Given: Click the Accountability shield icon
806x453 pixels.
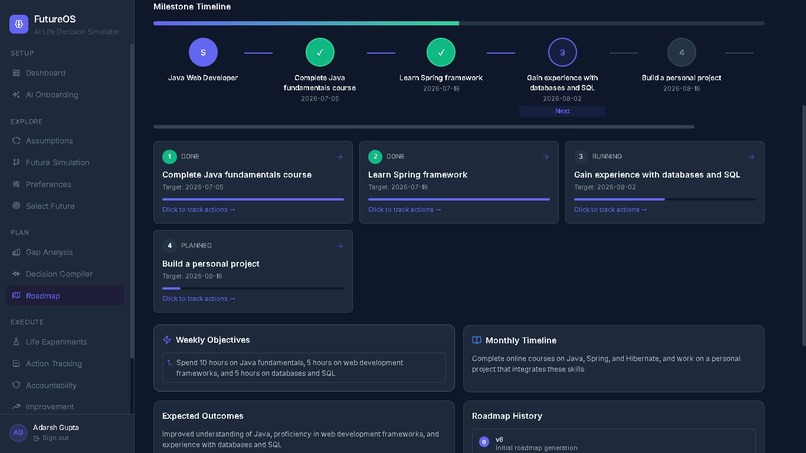Looking at the screenshot, I should click(16, 385).
